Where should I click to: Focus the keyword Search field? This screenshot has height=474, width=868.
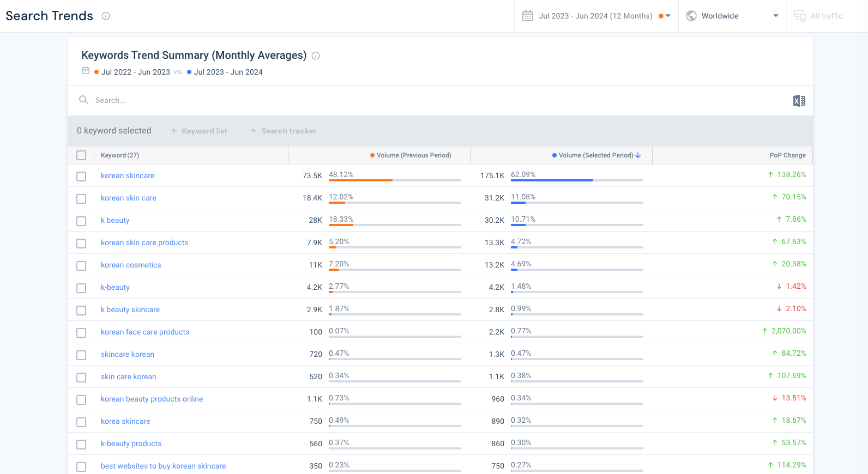(436, 100)
